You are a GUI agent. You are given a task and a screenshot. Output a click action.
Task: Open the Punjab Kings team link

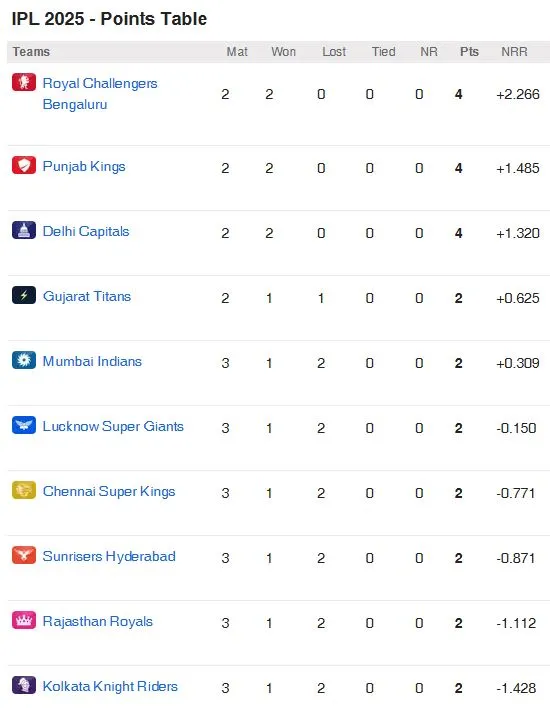(84, 166)
